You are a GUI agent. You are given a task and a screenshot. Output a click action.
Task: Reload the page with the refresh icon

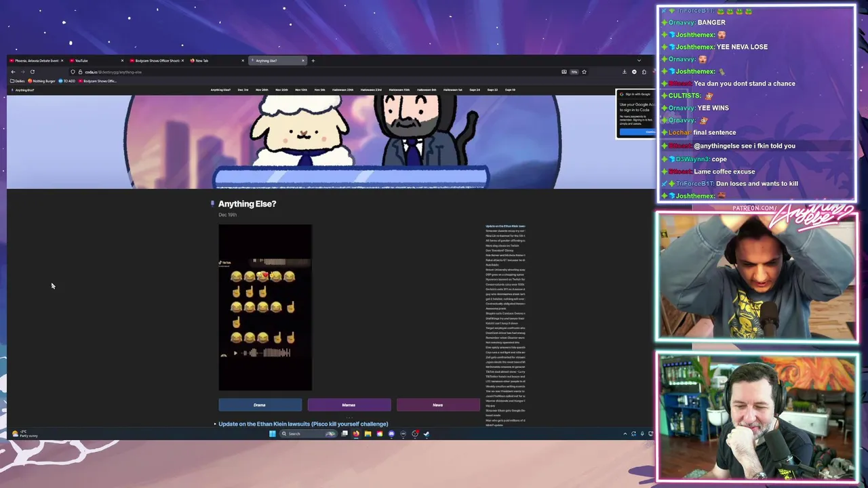[33, 72]
